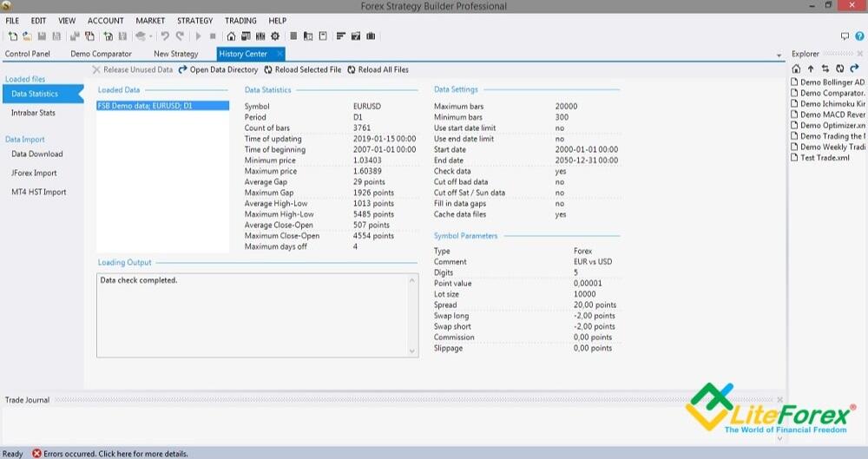Click the toolbar icon right after the home icon

click(246, 36)
